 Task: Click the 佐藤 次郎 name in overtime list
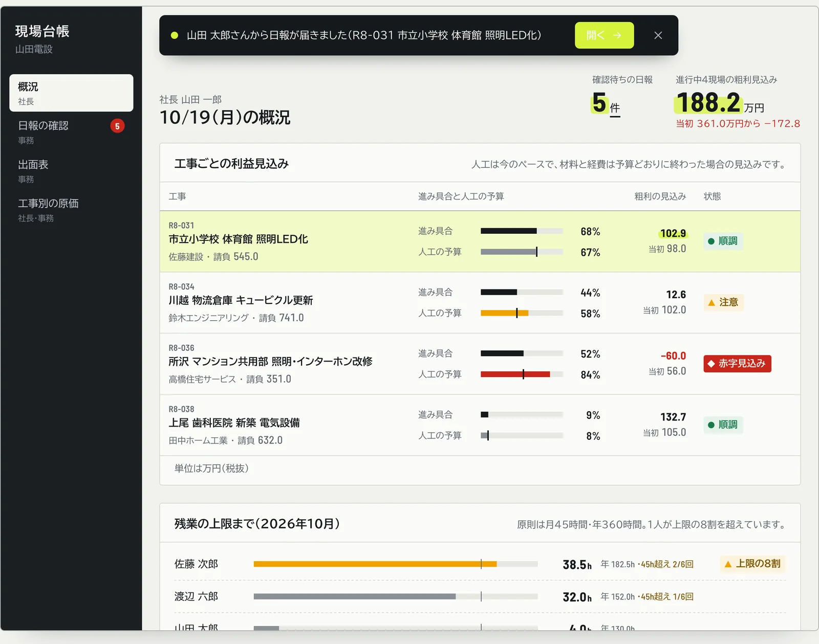click(x=196, y=564)
